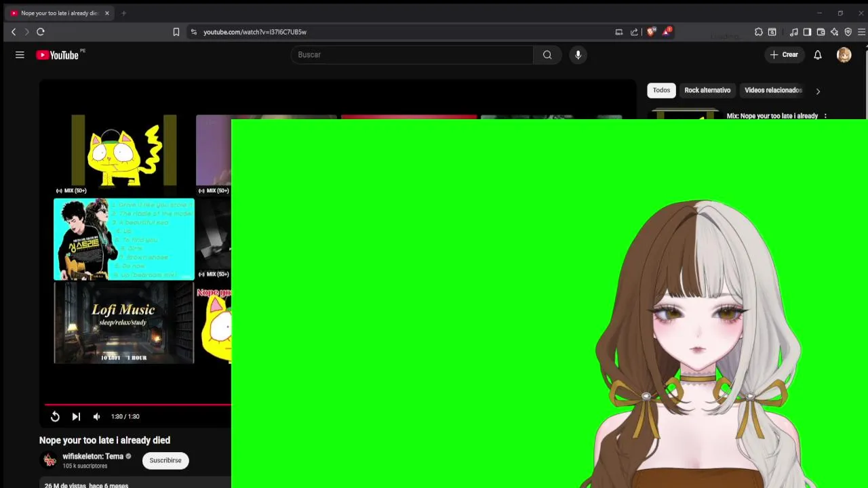The image size is (868, 488).
Task: Open the Brave Wallet icon
Action: tap(821, 32)
